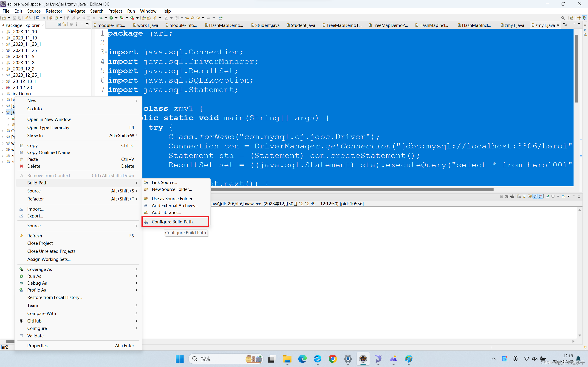Toggle the Validate checkbox in the context menu
The height and width of the screenshot is (367, 588).
pyautogui.click(x=21, y=336)
